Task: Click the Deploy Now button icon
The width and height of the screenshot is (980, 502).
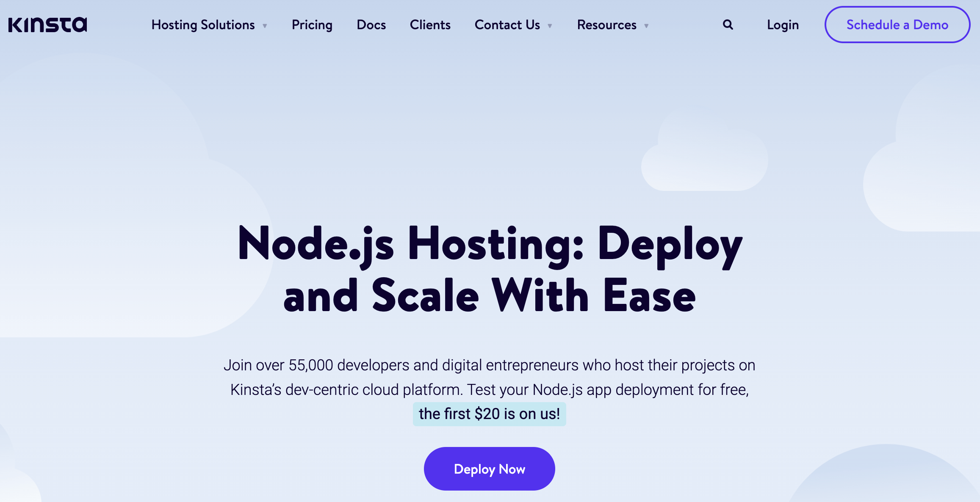Action: 489,469
